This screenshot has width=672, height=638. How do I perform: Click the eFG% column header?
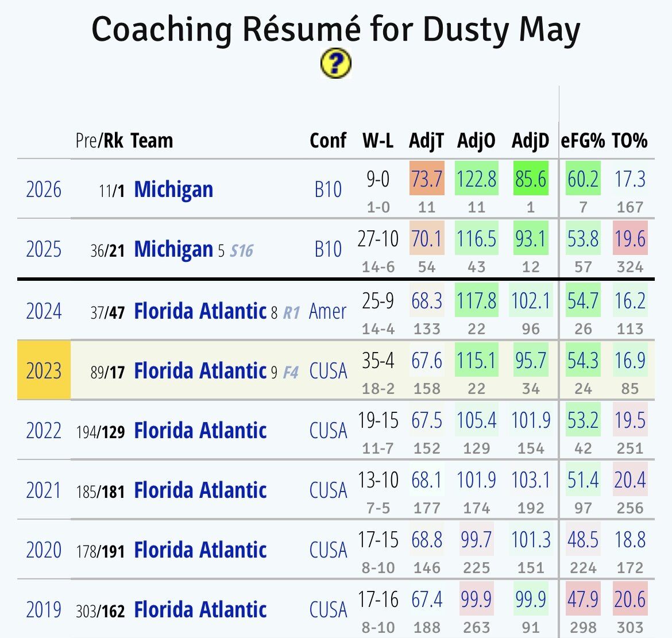[582, 141]
